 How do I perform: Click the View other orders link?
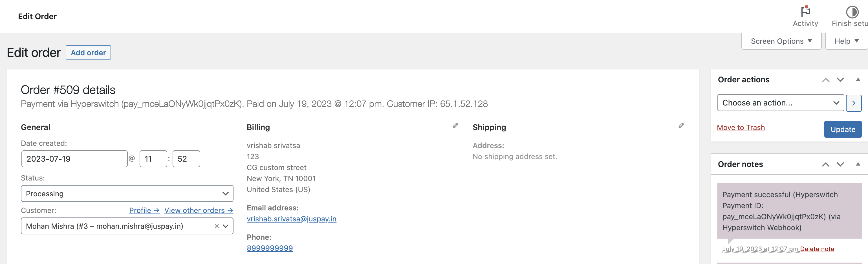199,210
